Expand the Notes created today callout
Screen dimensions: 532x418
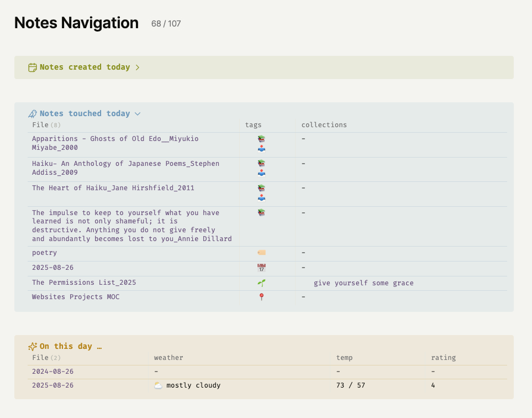[x=138, y=67]
